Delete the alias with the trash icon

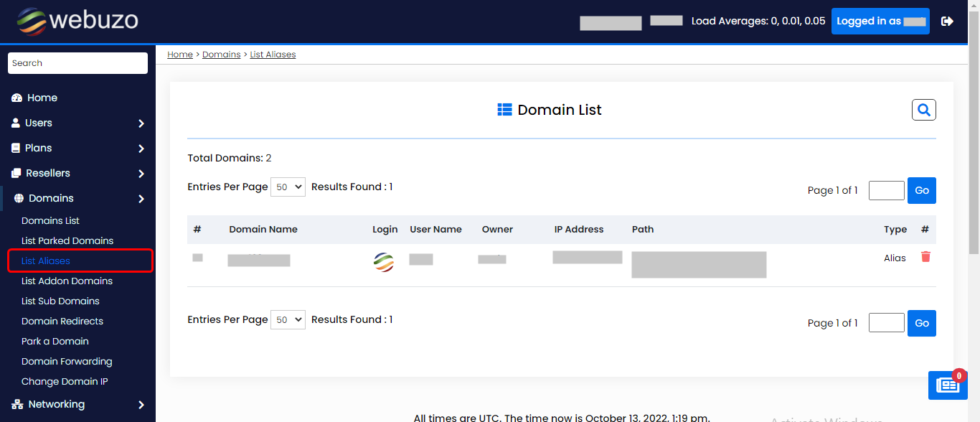tap(925, 257)
